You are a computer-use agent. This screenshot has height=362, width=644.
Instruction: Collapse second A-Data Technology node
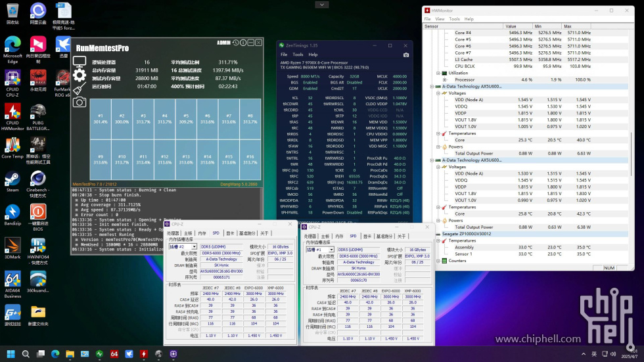pyautogui.click(x=432, y=160)
